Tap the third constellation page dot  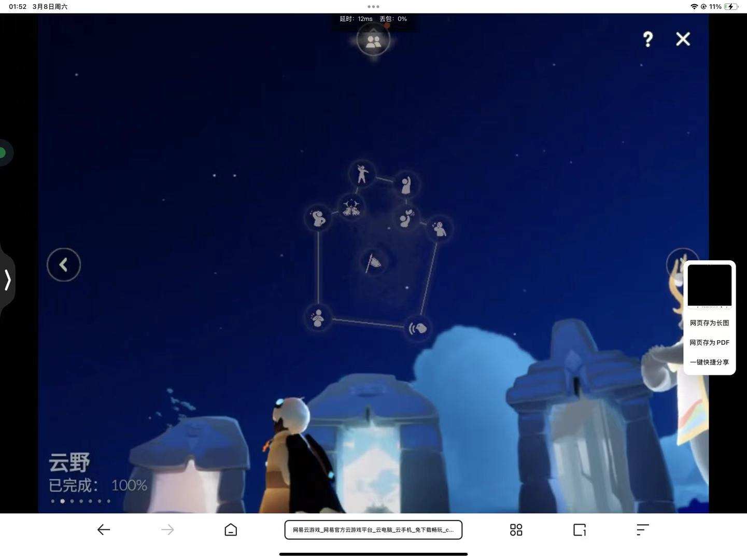pos(72,501)
